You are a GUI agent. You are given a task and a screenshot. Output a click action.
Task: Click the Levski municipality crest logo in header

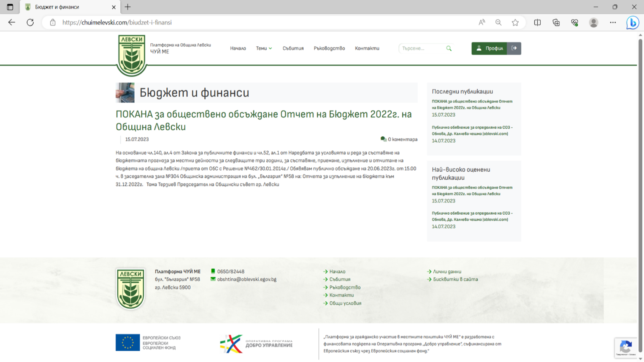131,55
